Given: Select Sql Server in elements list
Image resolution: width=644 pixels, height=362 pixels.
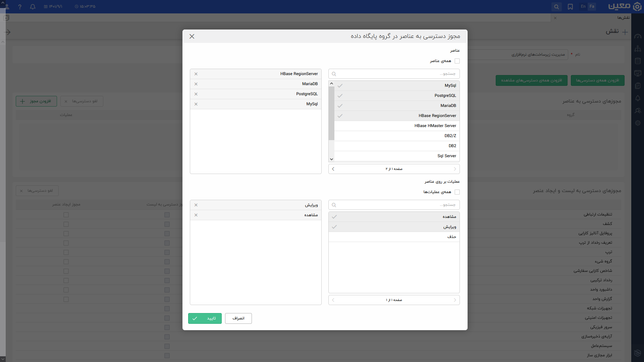Looking at the screenshot, I should click(396, 156).
